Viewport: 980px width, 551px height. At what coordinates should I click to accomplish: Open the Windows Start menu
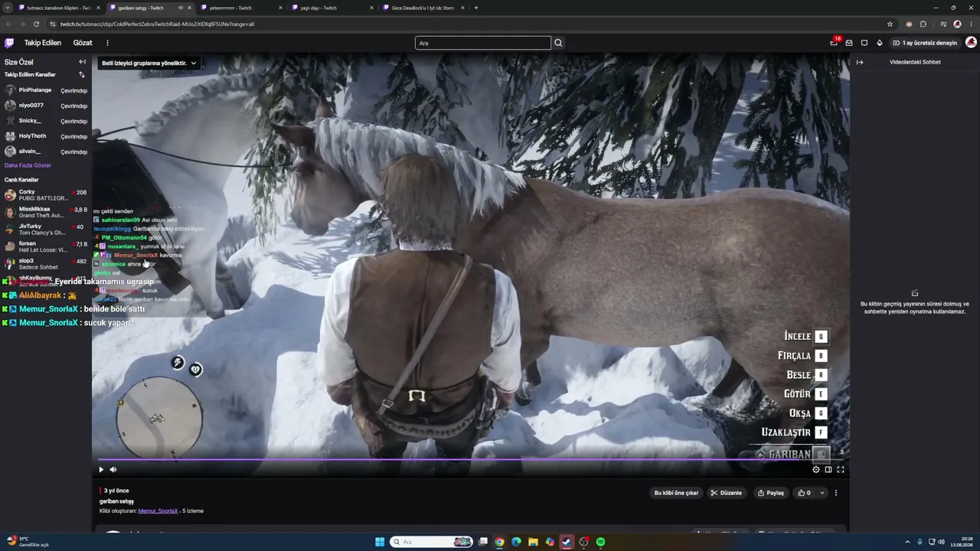point(380,542)
